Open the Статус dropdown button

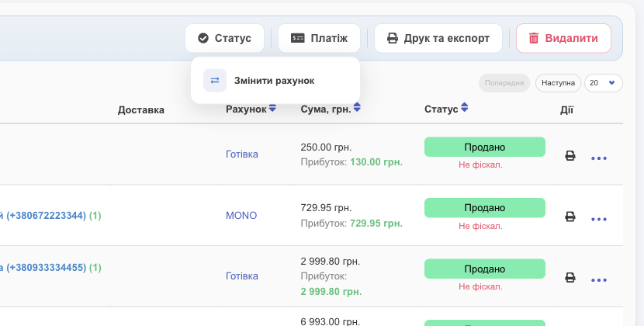[224, 38]
